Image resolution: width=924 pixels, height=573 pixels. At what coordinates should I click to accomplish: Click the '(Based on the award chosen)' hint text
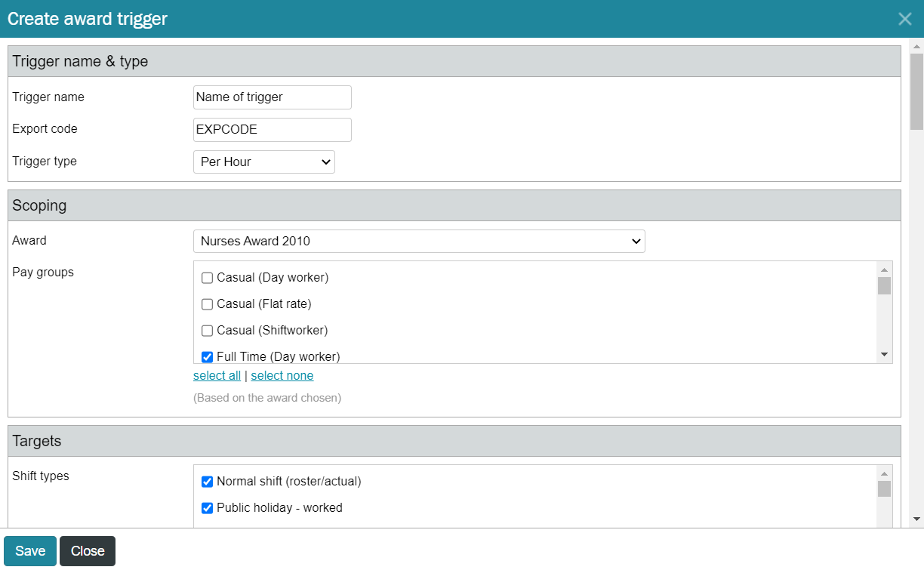(267, 398)
